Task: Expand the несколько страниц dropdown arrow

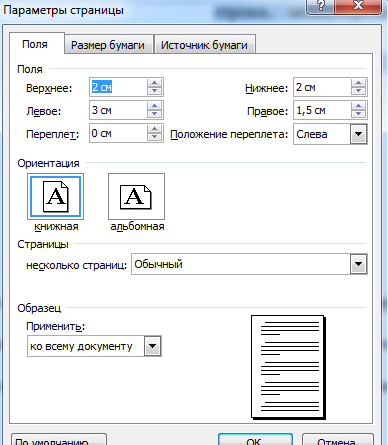Action: [x=358, y=264]
